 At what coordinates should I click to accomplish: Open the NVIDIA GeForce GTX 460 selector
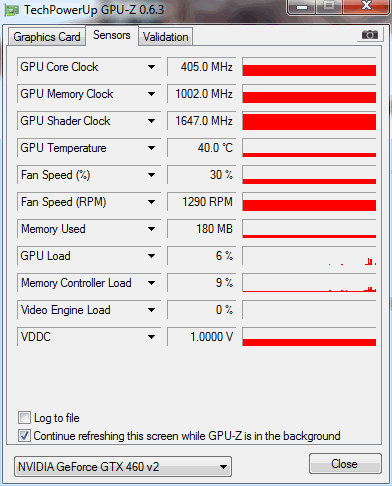click(x=123, y=467)
